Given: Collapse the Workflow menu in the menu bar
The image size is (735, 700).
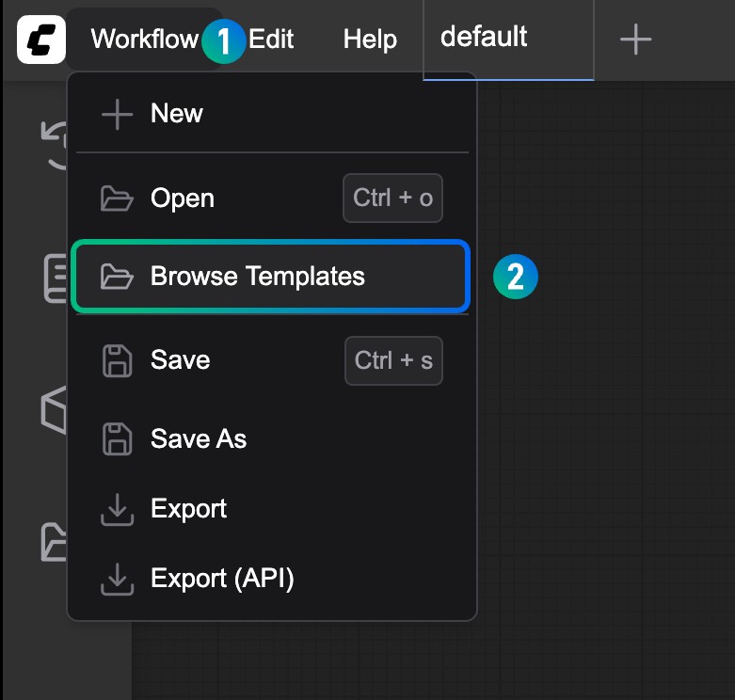Looking at the screenshot, I should (144, 40).
